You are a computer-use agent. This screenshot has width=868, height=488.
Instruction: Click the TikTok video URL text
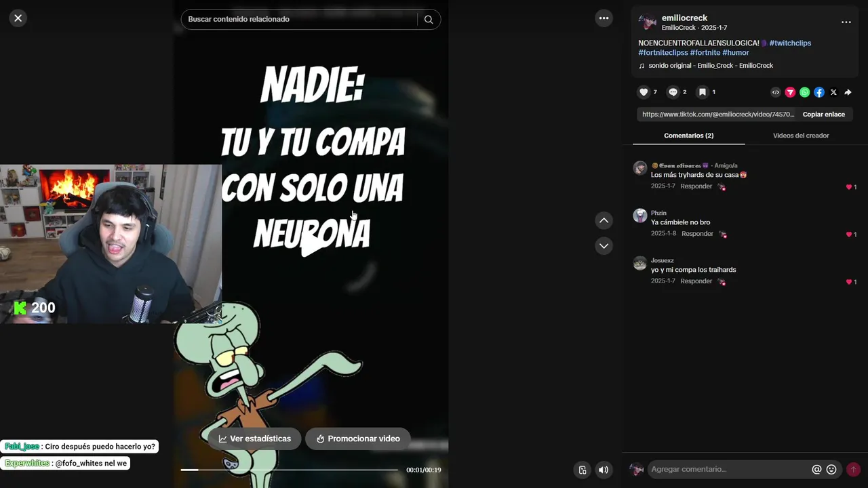718,115
